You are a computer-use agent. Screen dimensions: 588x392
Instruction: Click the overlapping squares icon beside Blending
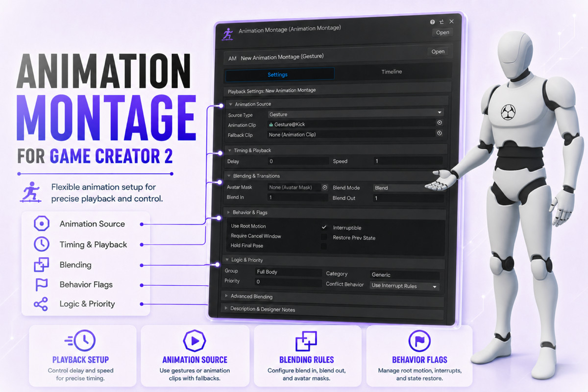click(x=41, y=265)
